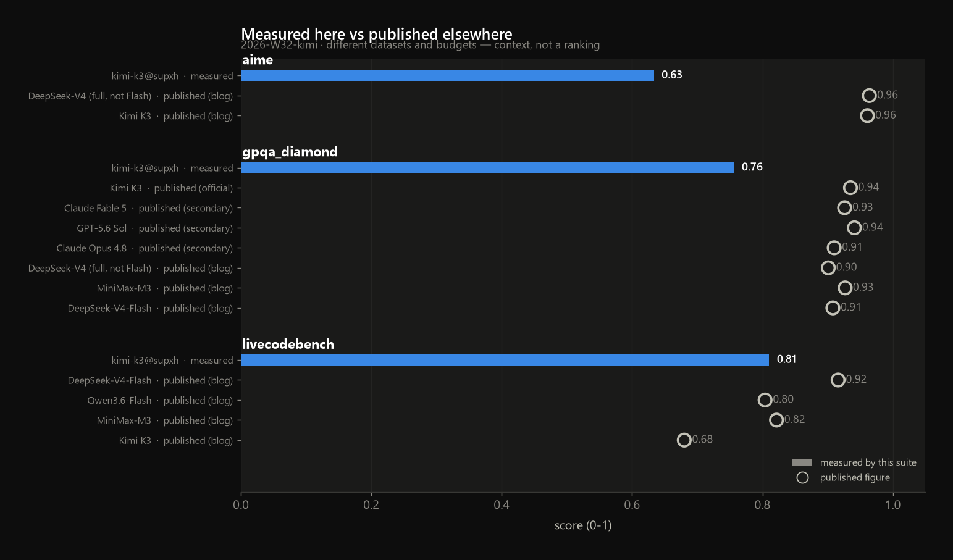Click the 0.63 value label on the aime bar
The image size is (953, 560).
coord(672,75)
